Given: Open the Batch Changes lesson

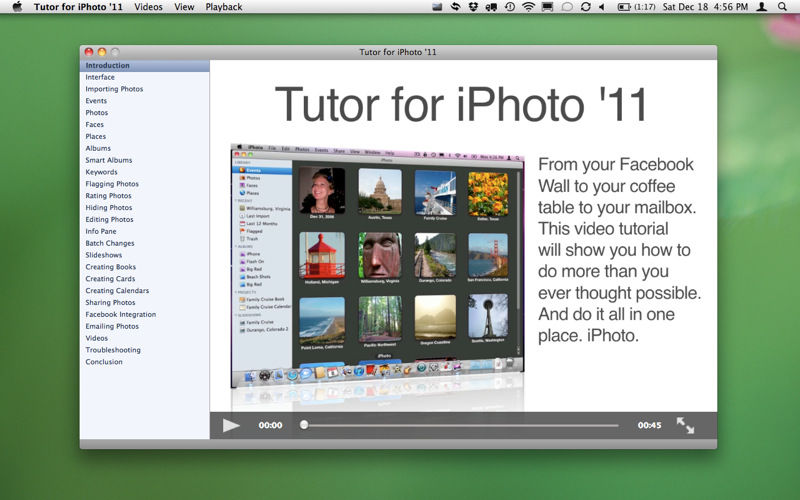Looking at the screenshot, I should 144,243.
